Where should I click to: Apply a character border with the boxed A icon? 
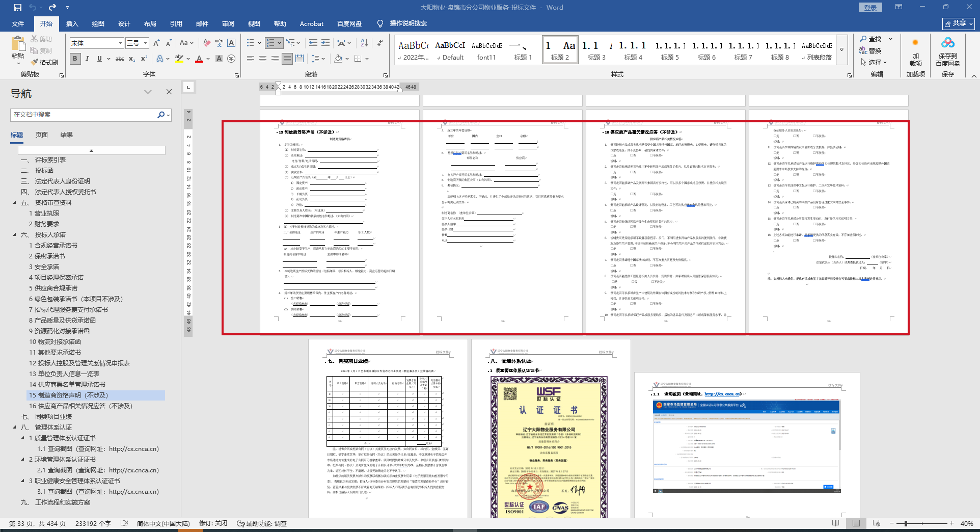(x=231, y=43)
